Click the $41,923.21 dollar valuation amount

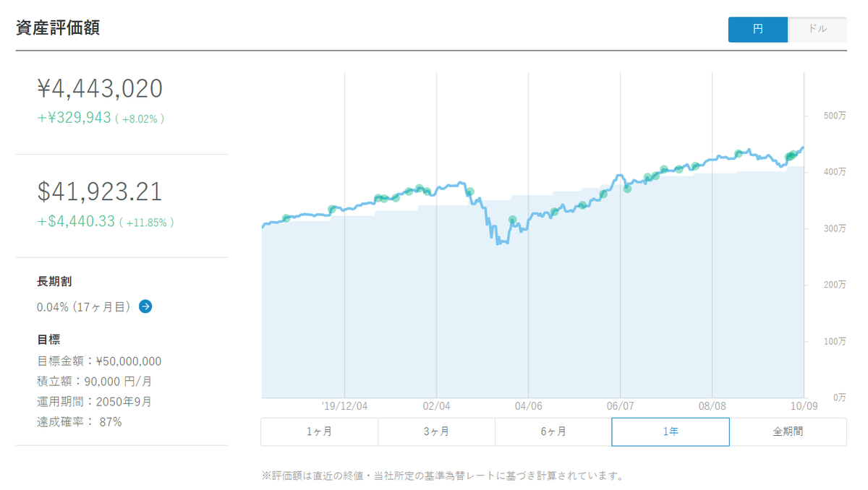coord(100,192)
